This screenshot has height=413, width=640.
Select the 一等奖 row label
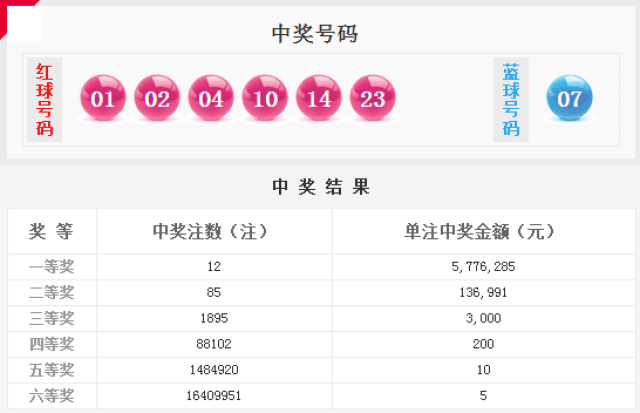tap(51, 267)
